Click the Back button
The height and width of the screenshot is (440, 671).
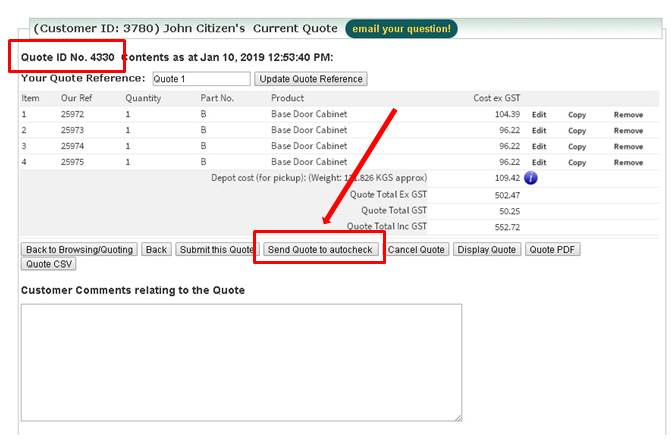155,250
